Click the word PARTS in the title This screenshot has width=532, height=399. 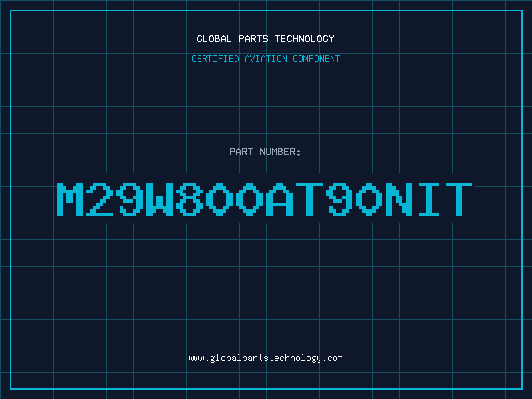point(253,39)
